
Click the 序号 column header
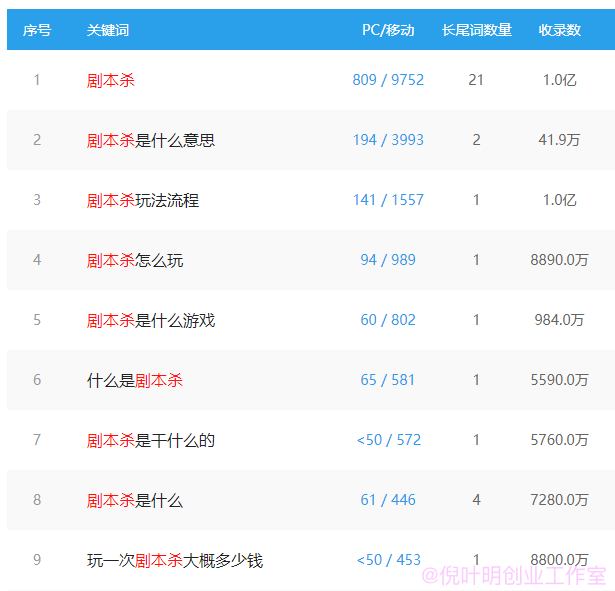coord(37,30)
